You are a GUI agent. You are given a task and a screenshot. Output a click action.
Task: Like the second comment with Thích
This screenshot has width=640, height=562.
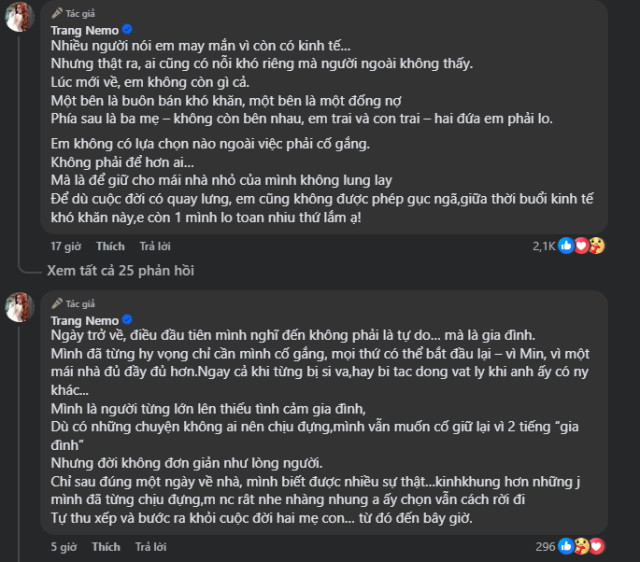(x=106, y=546)
